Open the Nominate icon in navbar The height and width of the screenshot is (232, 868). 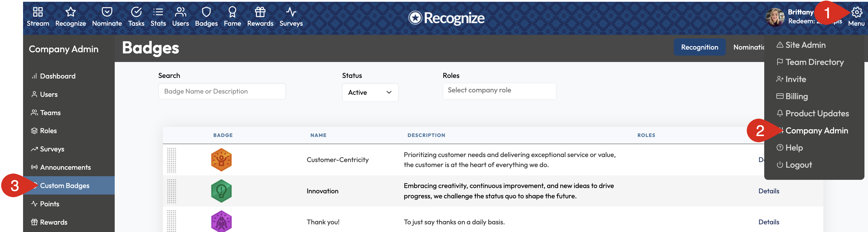tap(107, 12)
